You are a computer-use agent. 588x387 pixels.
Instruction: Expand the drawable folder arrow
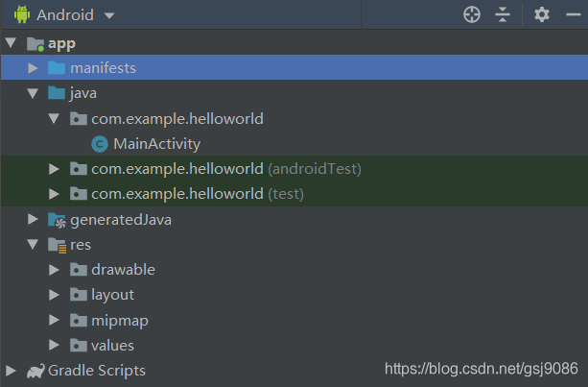coord(54,270)
